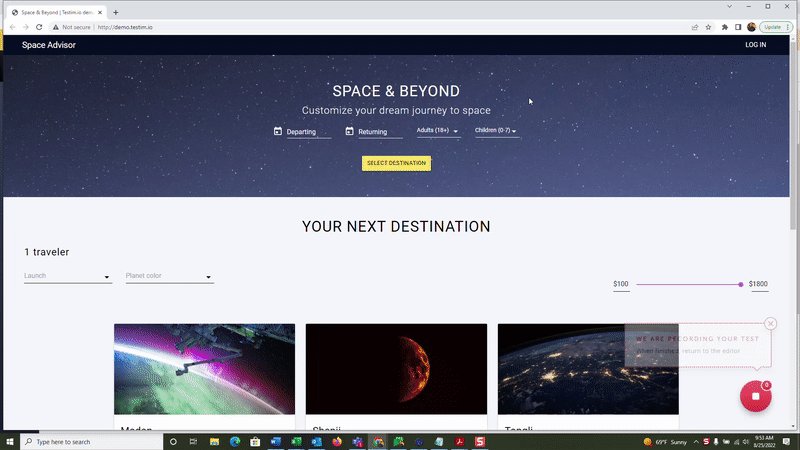Open the Launch filter dropdown

click(67, 276)
